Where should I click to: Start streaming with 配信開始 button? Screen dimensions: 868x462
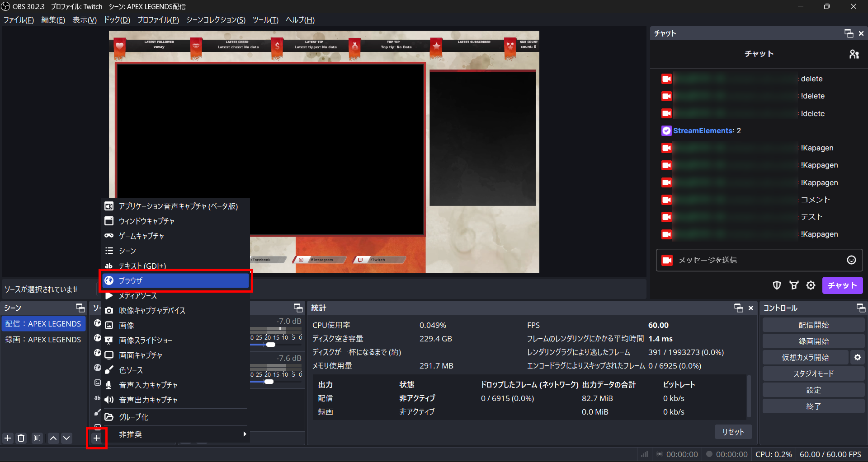coord(813,325)
